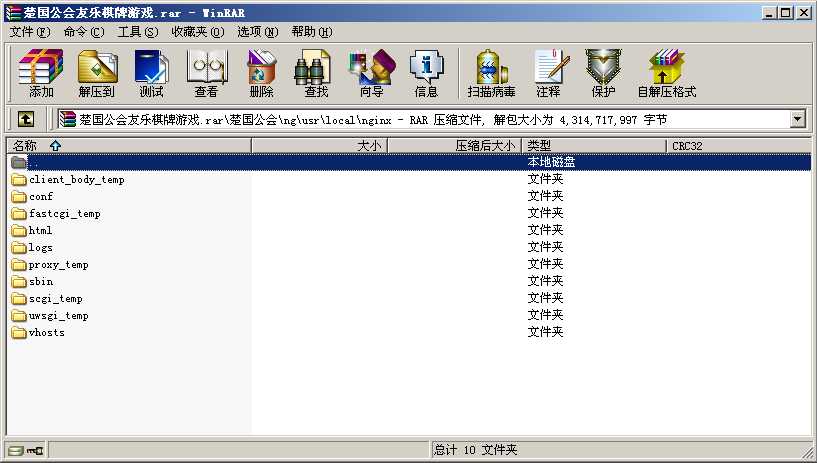Click the folder icon next to sbin
The image size is (817, 463).
click(19, 282)
